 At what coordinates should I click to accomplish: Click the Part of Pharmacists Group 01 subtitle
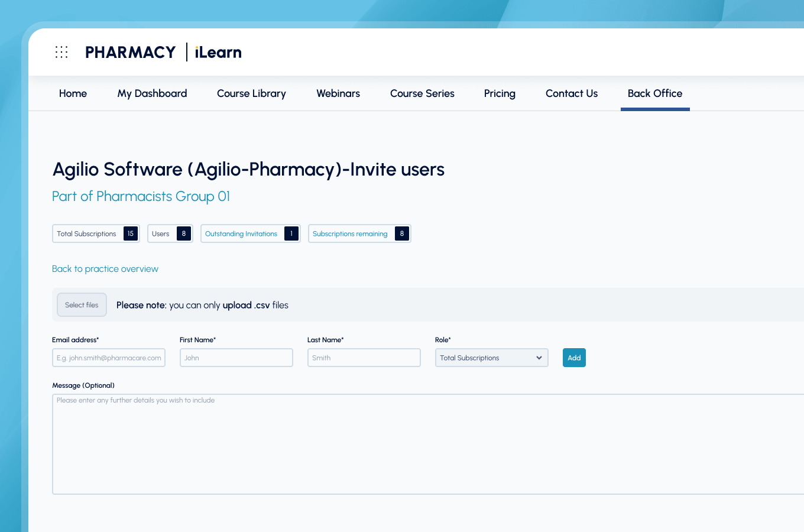[x=141, y=196]
